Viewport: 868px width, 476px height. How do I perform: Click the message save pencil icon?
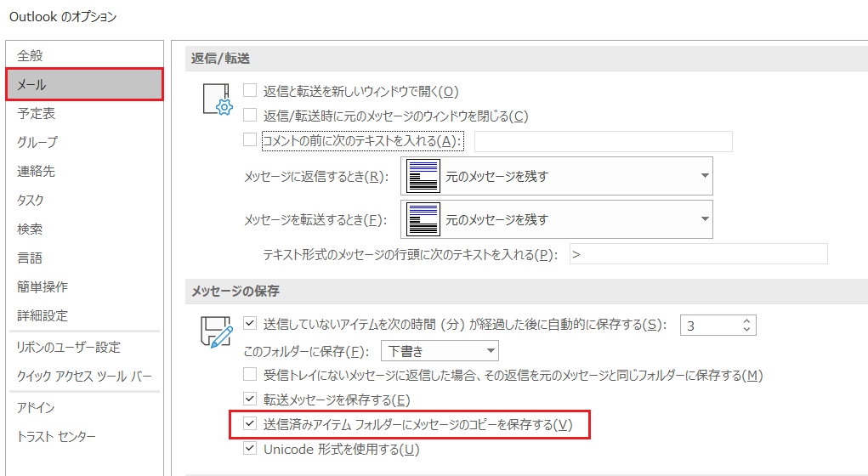(x=217, y=332)
